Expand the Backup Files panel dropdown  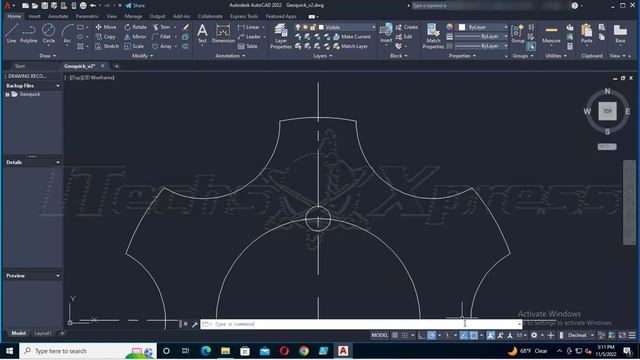(x=58, y=86)
